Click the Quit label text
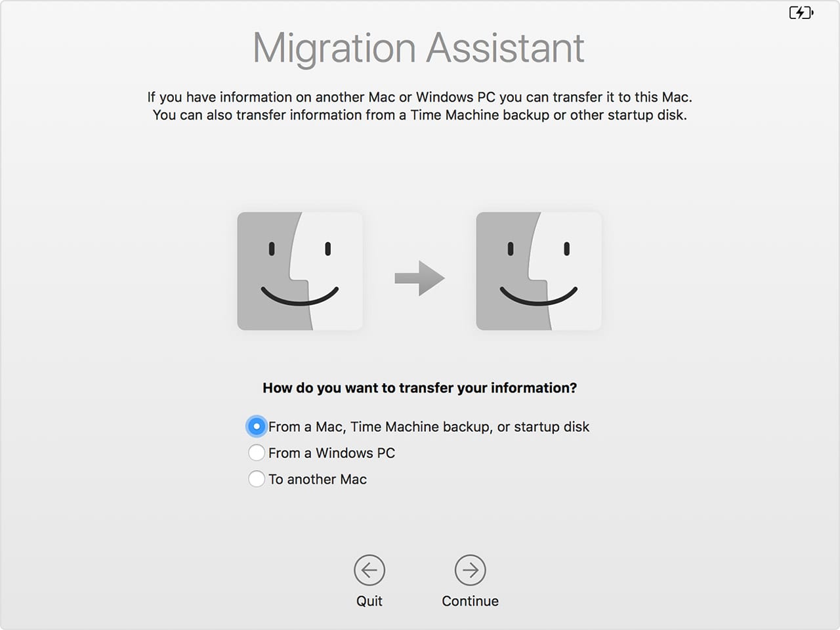840x630 pixels. pos(369,600)
